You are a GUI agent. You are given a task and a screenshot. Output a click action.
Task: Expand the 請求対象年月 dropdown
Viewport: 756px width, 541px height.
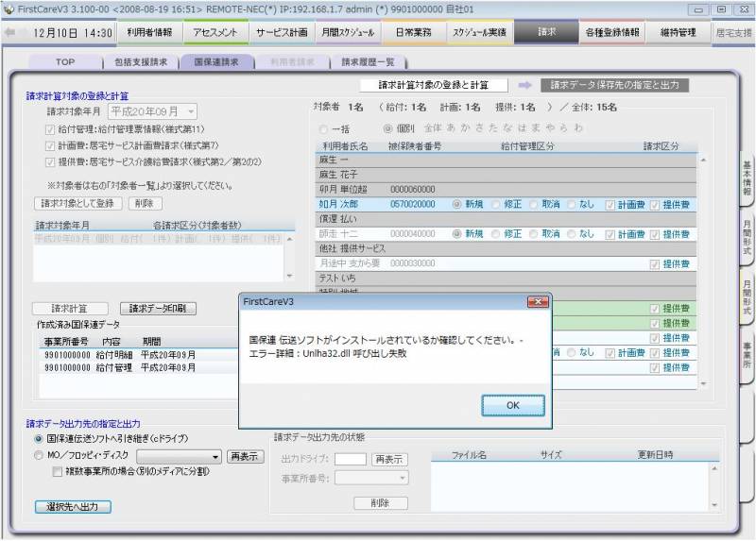(x=191, y=111)
